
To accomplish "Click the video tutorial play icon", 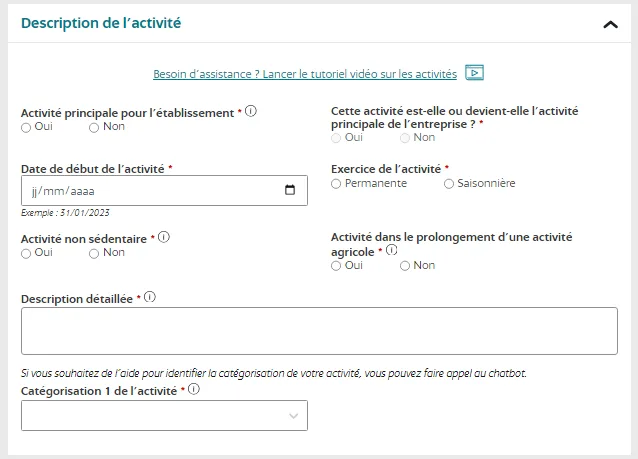I will [x=474, y=73].
